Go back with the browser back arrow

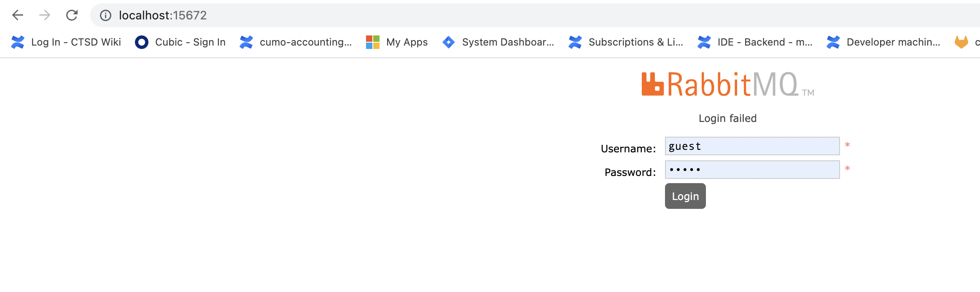(18, 15)
